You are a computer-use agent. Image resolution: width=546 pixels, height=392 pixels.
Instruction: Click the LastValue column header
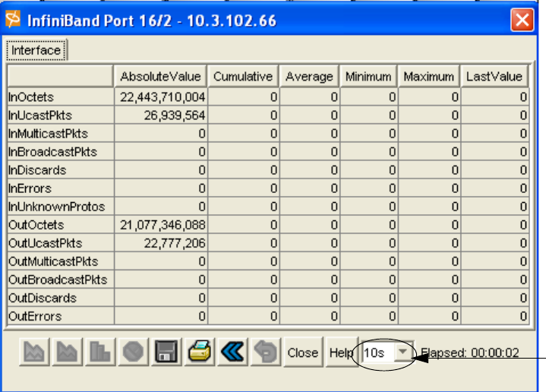point(494,76)
